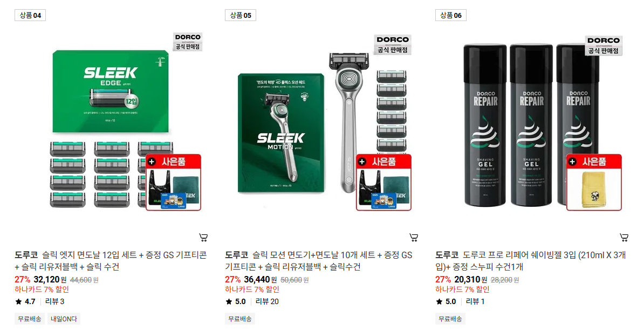644x330 pixels.
Task: Select 무료배송 tag under shaving gel product
Action: pos(450,319)
